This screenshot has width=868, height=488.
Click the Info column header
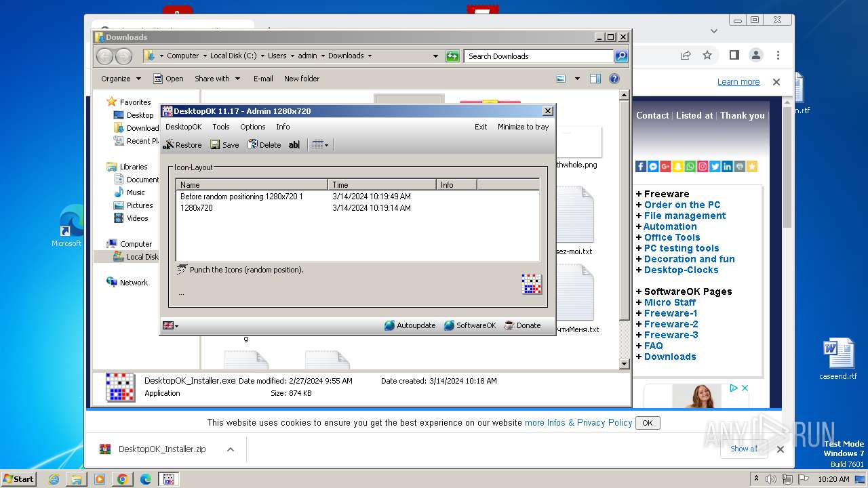coord(457,184)
